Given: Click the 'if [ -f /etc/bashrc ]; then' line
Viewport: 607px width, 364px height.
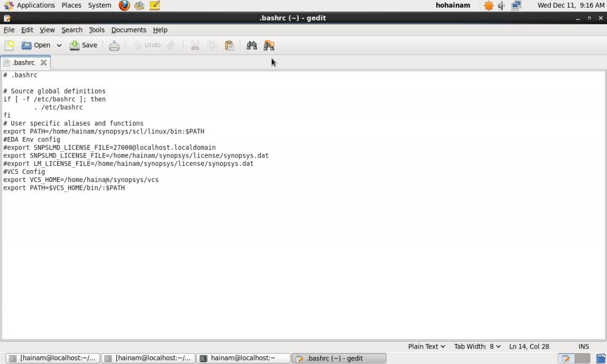Looking at the screenshot, I should click(x=55, y=99).
